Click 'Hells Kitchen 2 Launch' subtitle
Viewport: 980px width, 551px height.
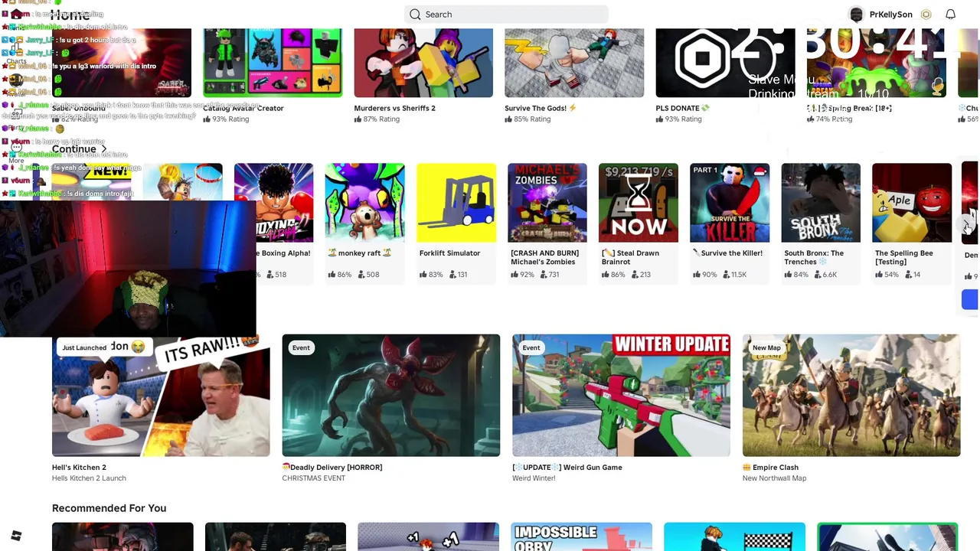tap(89, 478)
